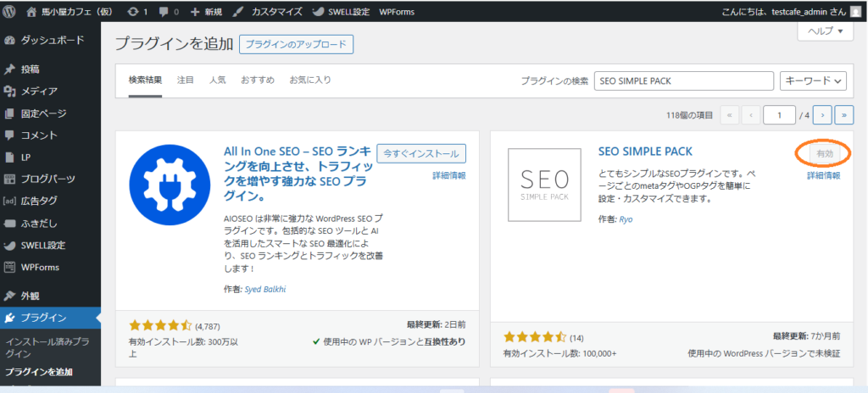Open 詳細情報 for All In One SEO
Viewport: 868px width, 393px height.
pos(449,175)
